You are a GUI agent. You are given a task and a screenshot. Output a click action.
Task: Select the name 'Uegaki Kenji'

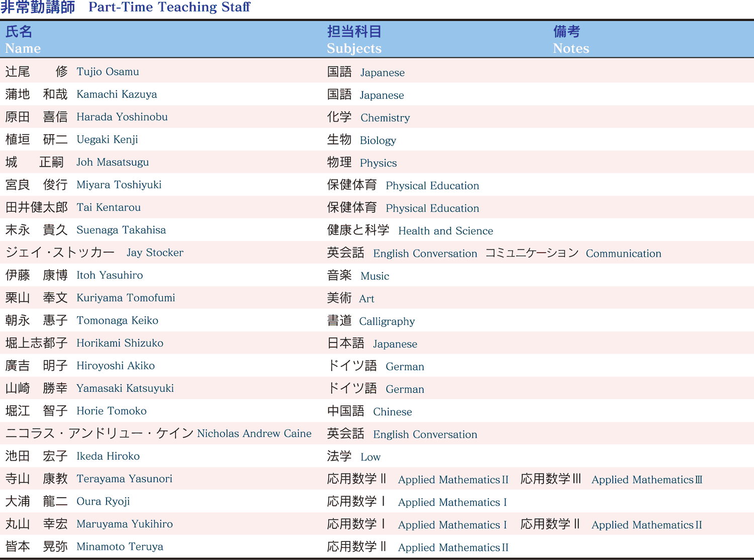click(107, 139)
